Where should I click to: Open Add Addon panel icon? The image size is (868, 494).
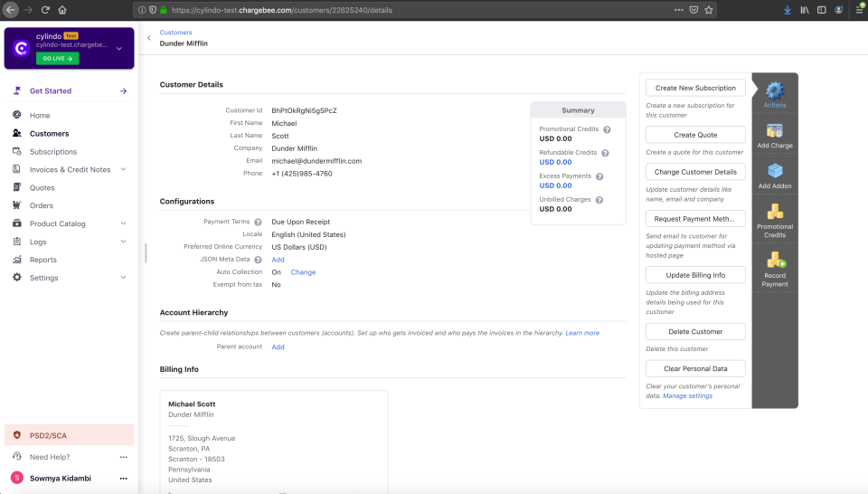775,171
